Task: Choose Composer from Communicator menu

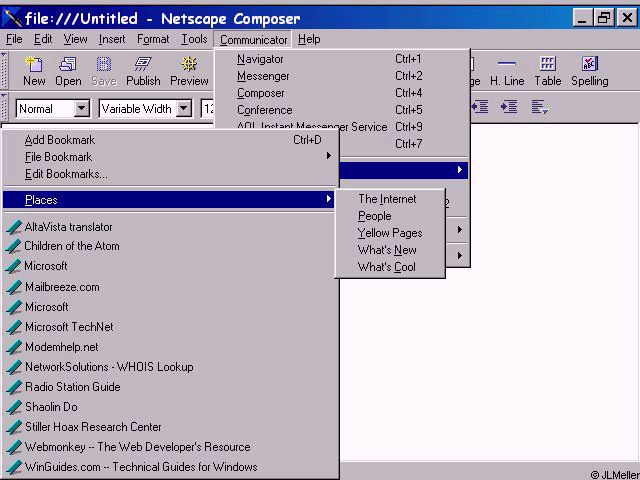Action: (x=341, y=93)
